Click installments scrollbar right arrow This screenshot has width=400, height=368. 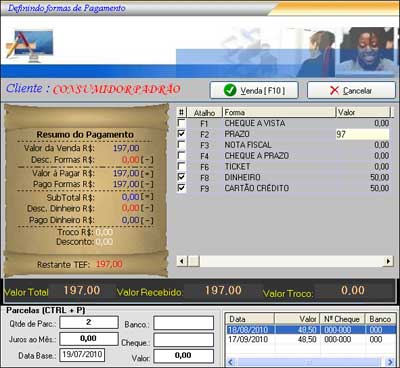[391, 362]
